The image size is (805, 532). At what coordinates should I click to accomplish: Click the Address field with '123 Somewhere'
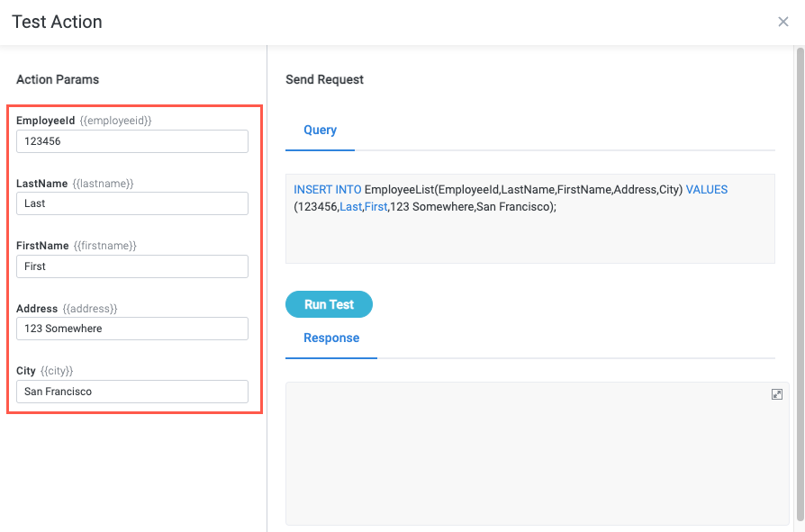click(x=131, y=328)
